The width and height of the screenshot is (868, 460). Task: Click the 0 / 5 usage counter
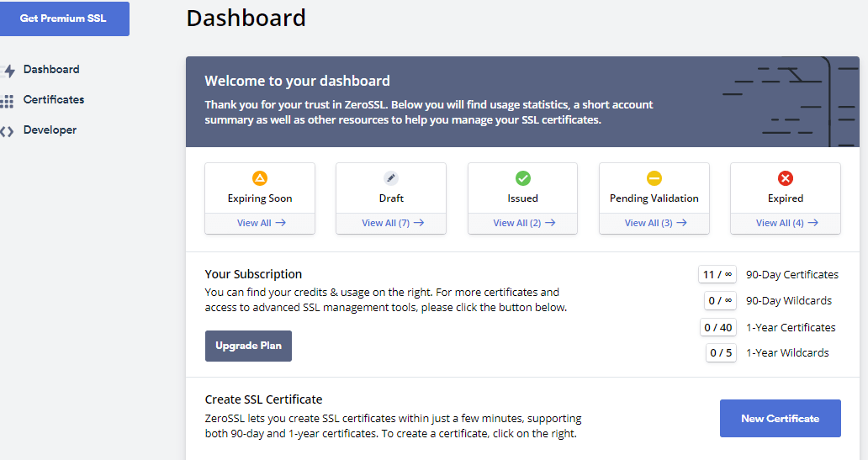click(721, 352)
